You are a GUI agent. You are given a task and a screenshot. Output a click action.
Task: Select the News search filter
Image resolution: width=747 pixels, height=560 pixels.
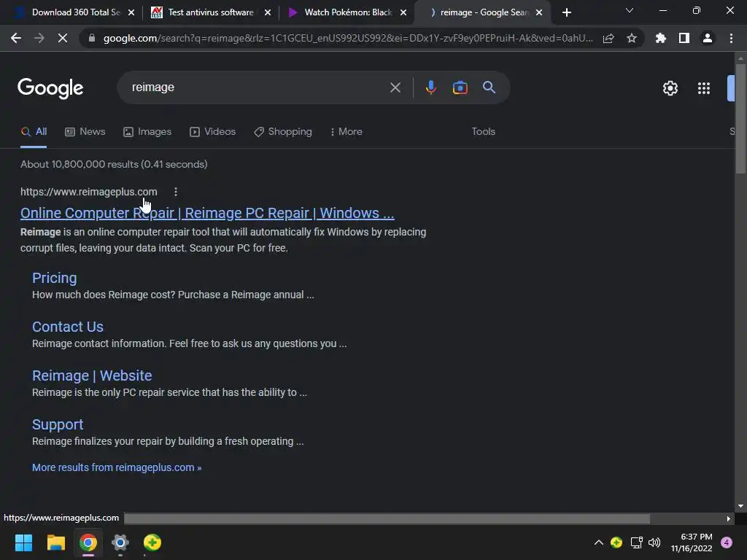[x=85, y=132]
